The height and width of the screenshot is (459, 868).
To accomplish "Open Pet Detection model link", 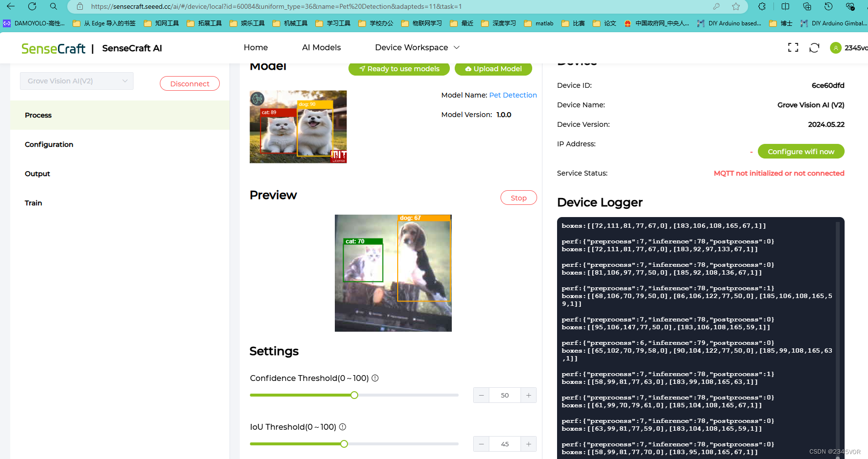I will [513, 95].
